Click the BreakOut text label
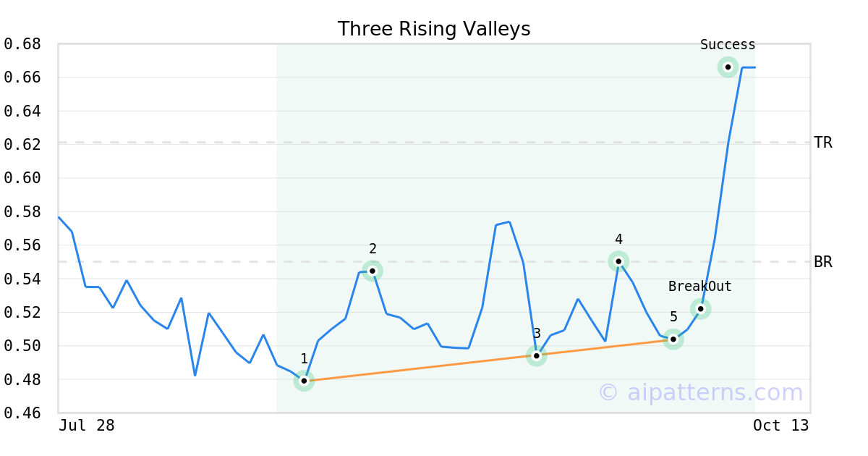 [699, 287]
